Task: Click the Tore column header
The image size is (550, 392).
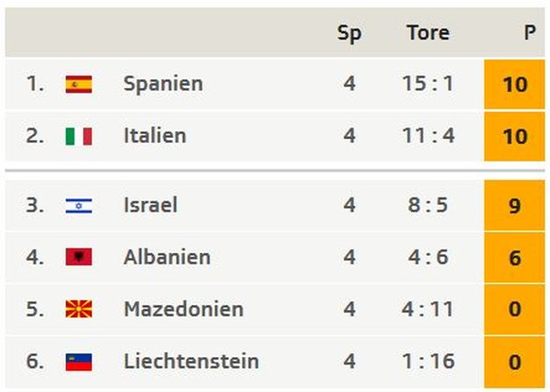Action: pos(428,33)
